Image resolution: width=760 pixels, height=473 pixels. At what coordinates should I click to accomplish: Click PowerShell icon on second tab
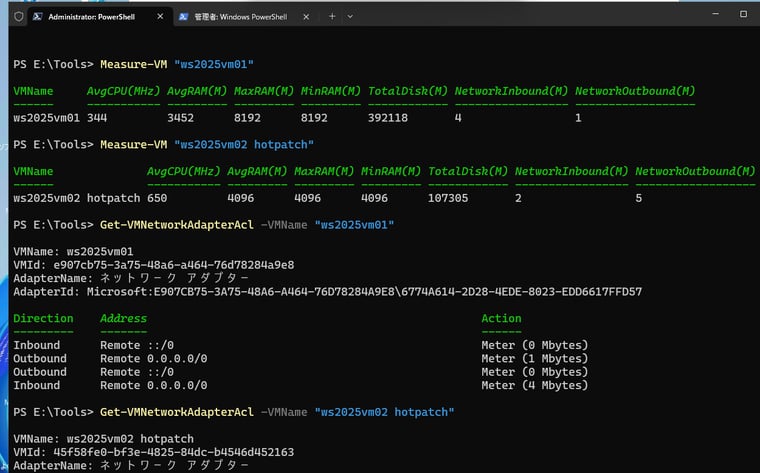pyautogui.click(x=183, y=16)
